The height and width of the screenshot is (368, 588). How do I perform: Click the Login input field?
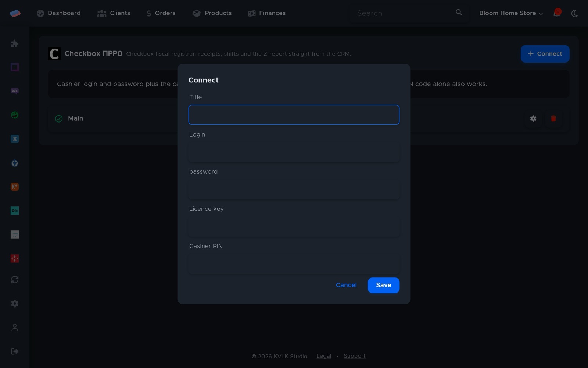(x=294, y=152)
